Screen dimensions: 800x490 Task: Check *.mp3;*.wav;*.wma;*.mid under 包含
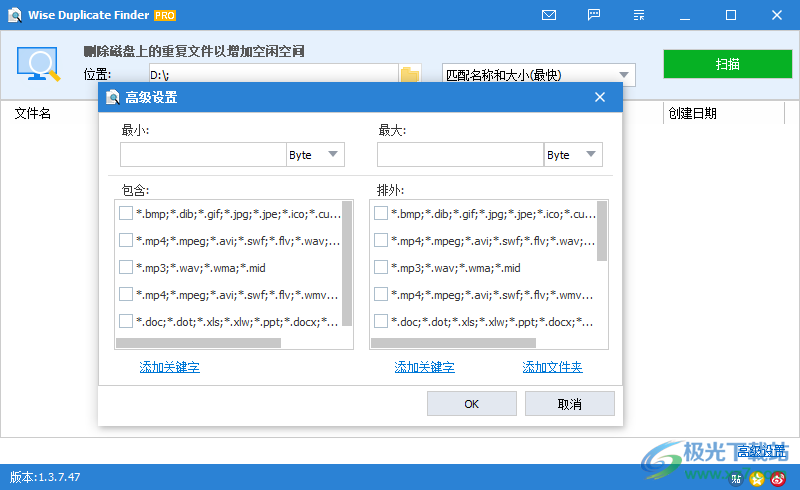pos(126,267)
